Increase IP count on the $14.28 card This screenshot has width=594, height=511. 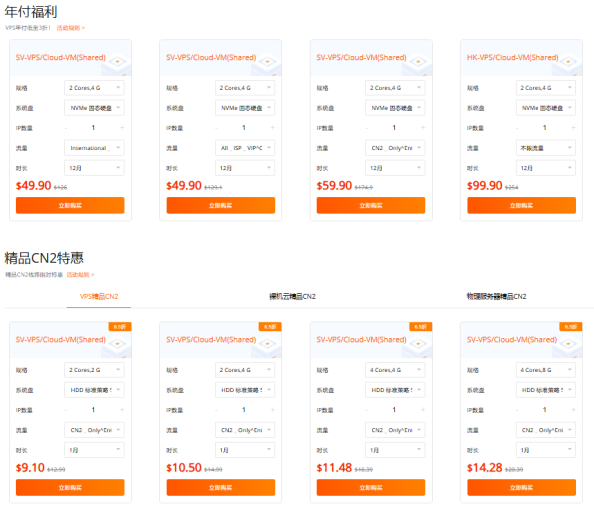573,410
